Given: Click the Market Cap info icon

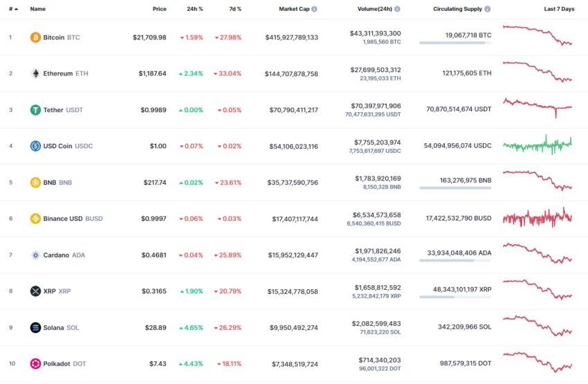Looking at the screenshot, I should pyautogui.click(x=314, y=9).
